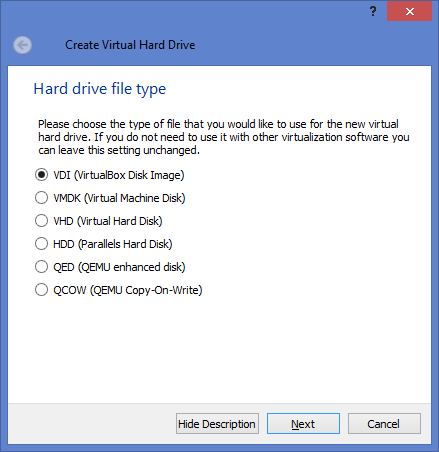Cancel the hard drive creation
Screen dimensions: 439x452
384,424
